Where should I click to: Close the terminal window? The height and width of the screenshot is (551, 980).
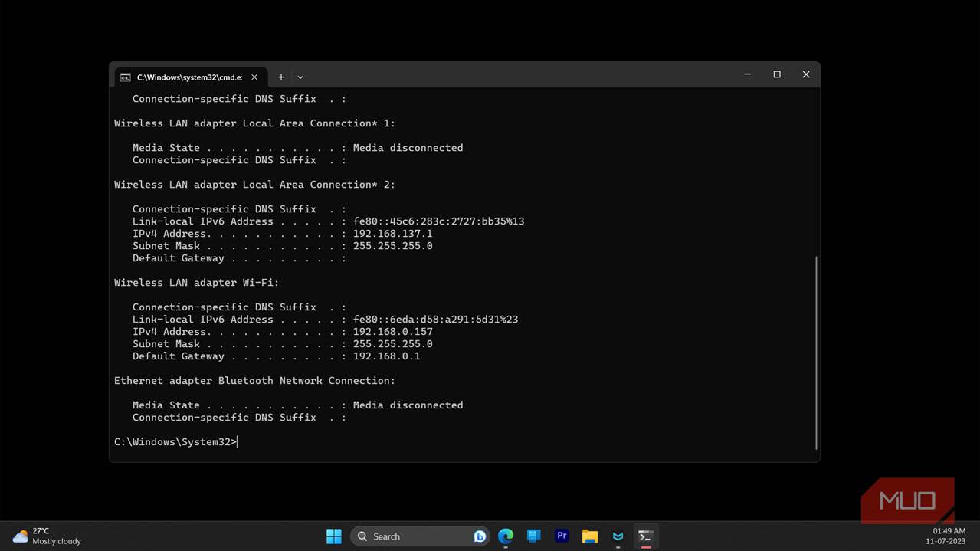(x=806, y=74)
